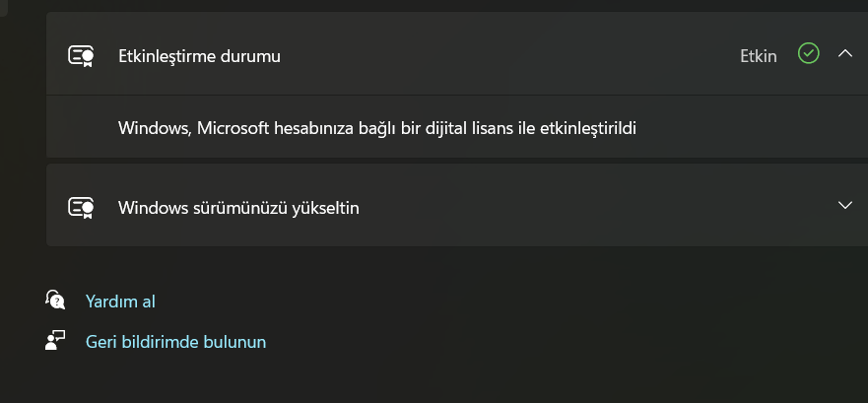Click the Windows sürümünüzü yükseltin title text
This screenshot has width=868, height=403.
(238, 208)
